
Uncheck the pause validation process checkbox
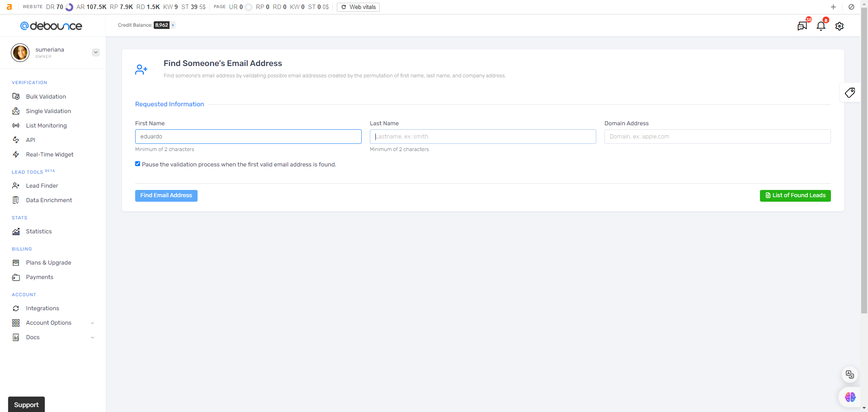137,164
